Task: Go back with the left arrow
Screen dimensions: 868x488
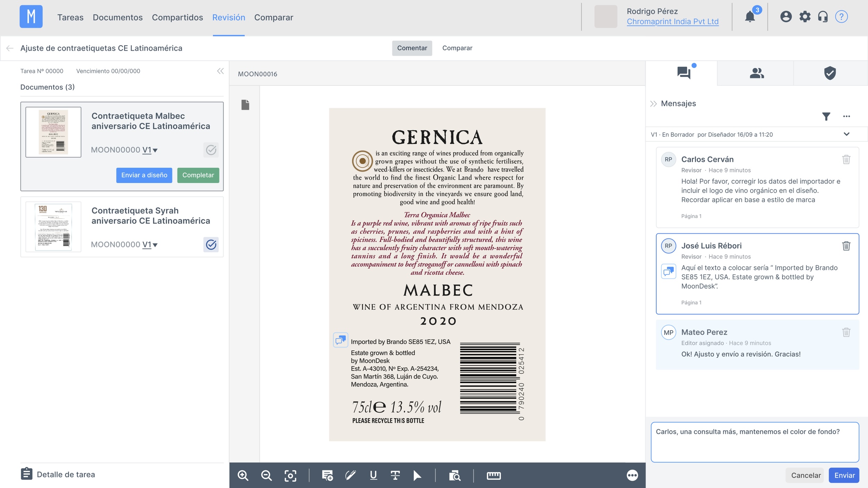Action: coord(10,48)
